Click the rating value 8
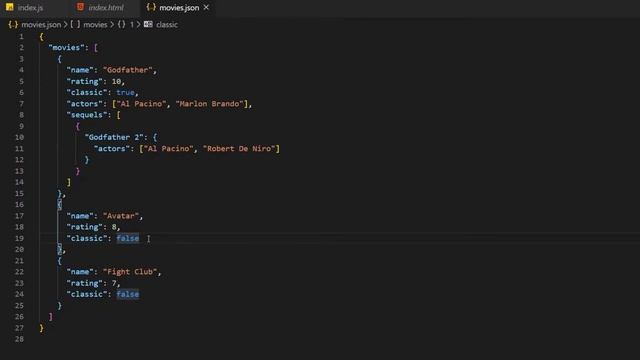 point(114,227)
